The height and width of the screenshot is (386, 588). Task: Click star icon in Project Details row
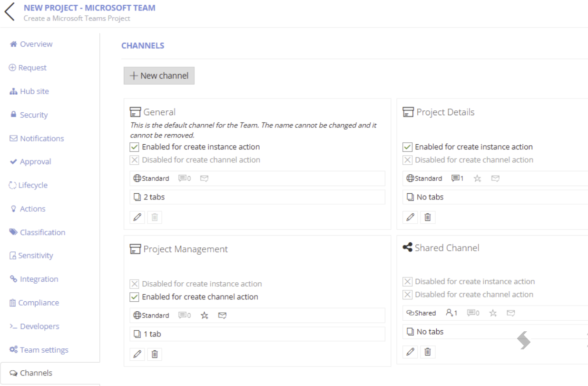pos(478,178)
